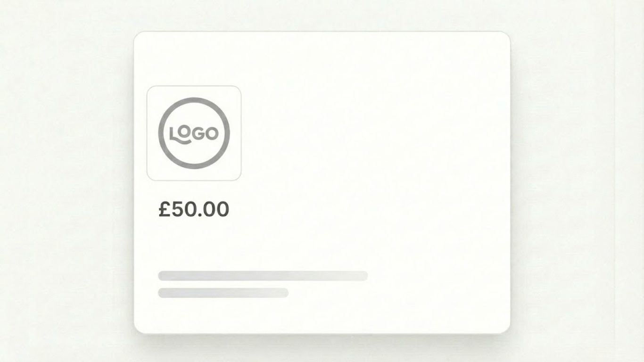Click the LOGO wordmark inside the circle
Image resolution: width=644 pixels, height=362 pixels.
[194, 134]
